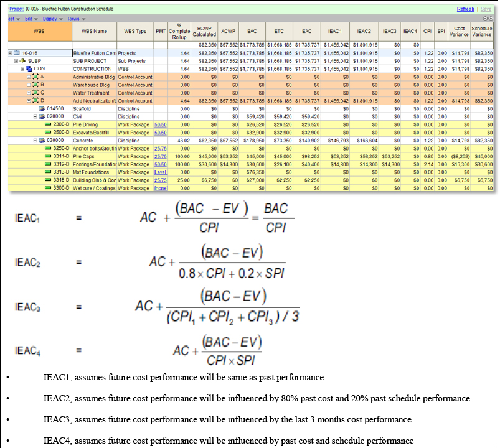Collapse the 020000 Civil discipline

tap(35, 116)
